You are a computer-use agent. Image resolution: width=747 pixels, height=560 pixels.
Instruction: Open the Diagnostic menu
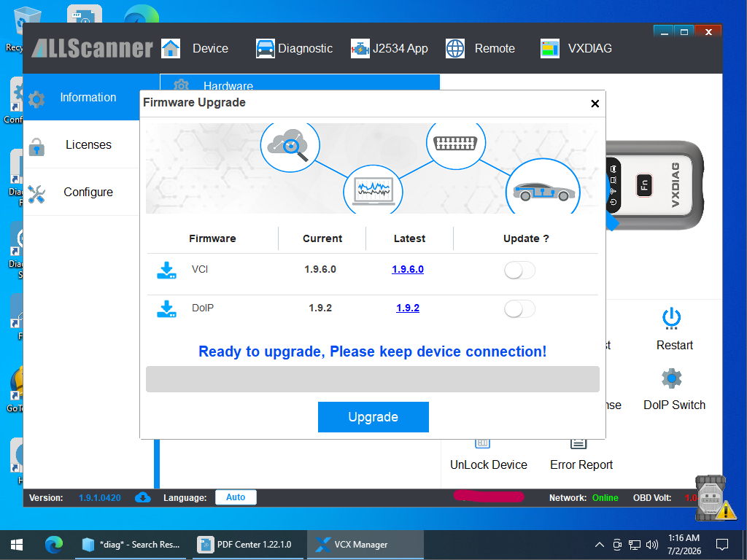point(305,49)
